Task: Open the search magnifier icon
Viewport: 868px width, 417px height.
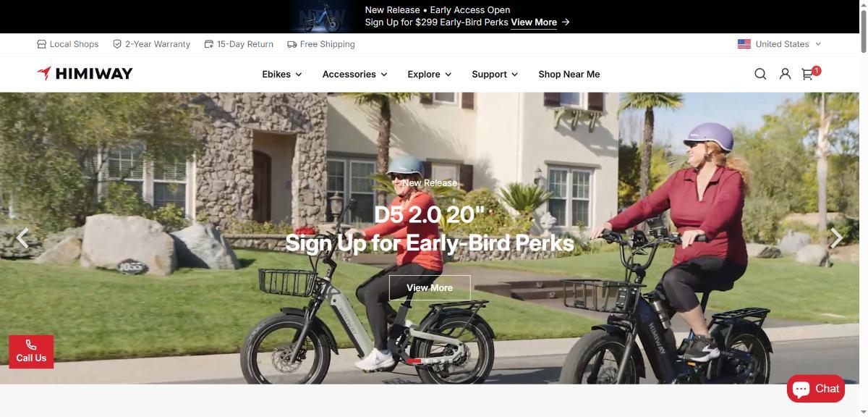Action: click(x=760, y=74)
